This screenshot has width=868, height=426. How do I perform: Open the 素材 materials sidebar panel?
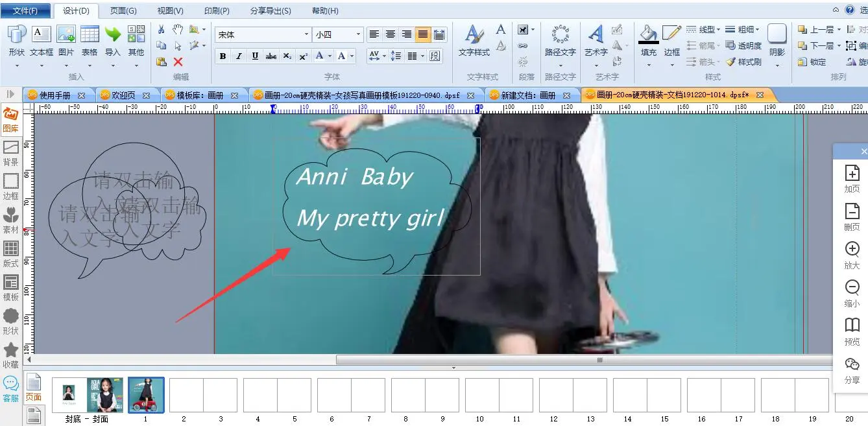pyautogui.click(x=11, y=220)
